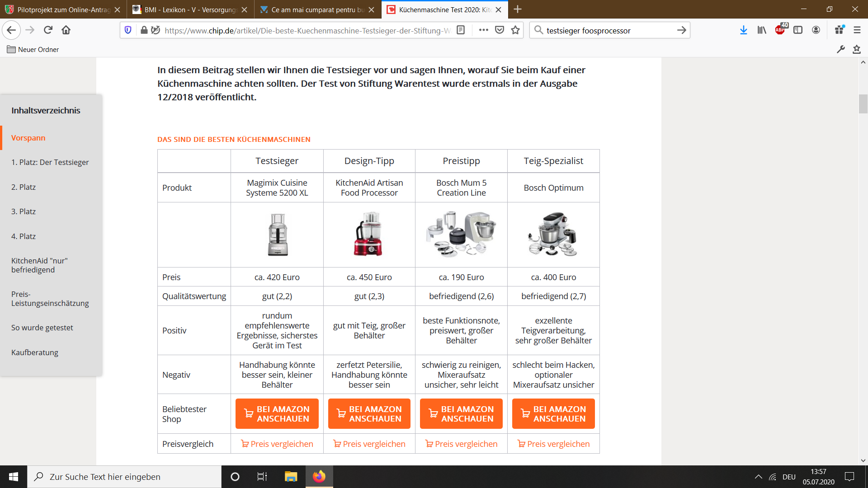Viewport: 868px width, 488px height.
Task: View Bosch Optimum on Amazon button
Action: (x=553, y=413)
